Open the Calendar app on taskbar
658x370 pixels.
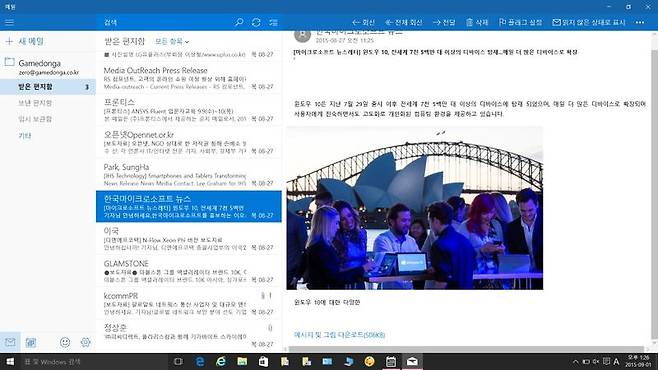click(x=391, y=362)
